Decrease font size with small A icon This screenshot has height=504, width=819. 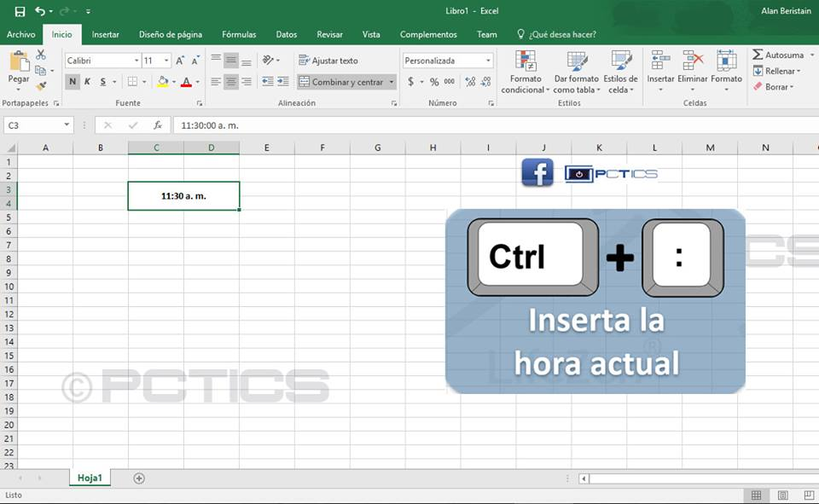coord(195,61)
